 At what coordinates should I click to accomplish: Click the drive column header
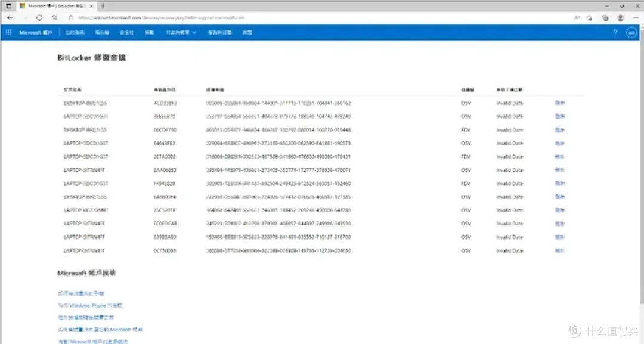[467, 89]
